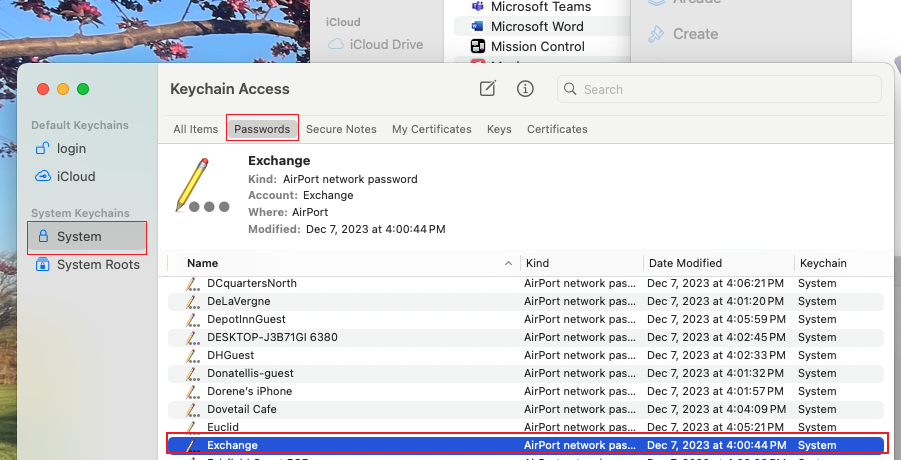Select the iCloud keychain

click(76, 176)
